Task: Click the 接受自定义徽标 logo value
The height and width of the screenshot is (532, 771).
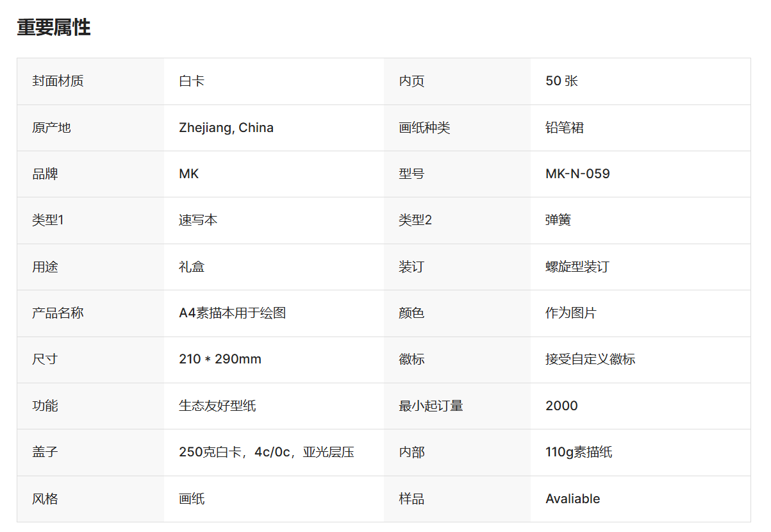Action: (590, 359)
